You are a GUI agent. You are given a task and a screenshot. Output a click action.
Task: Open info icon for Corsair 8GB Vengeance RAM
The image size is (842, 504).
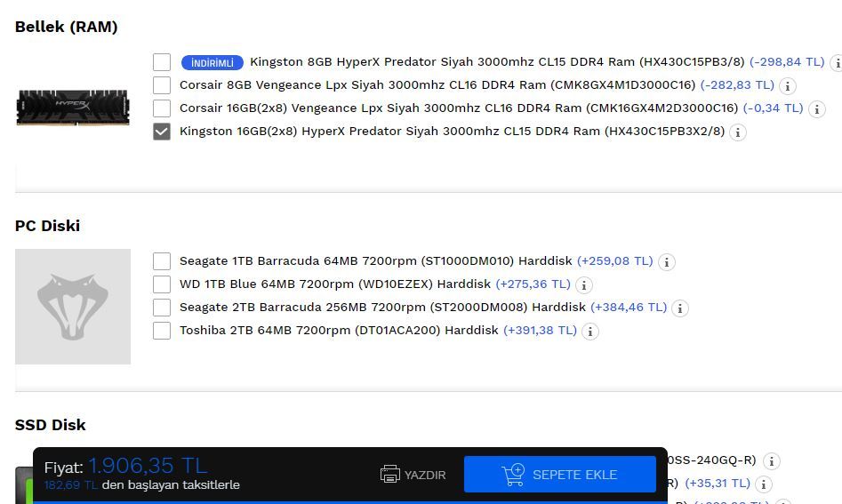(x=787, y=86)
